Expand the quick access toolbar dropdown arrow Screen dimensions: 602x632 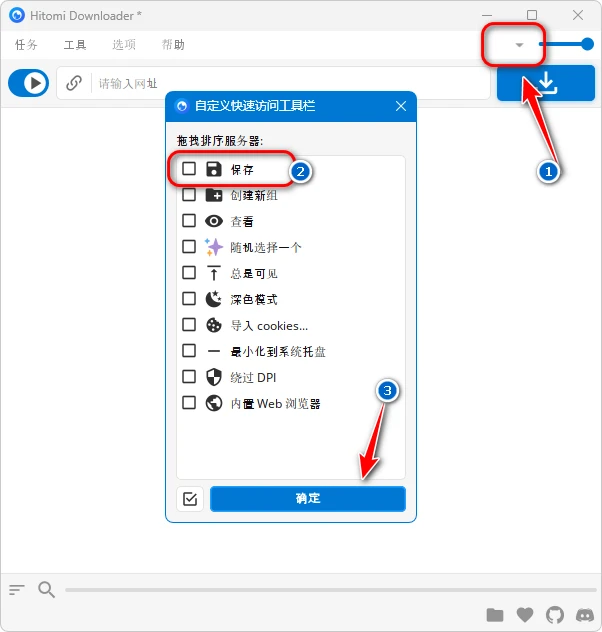[x=519, y=45]
